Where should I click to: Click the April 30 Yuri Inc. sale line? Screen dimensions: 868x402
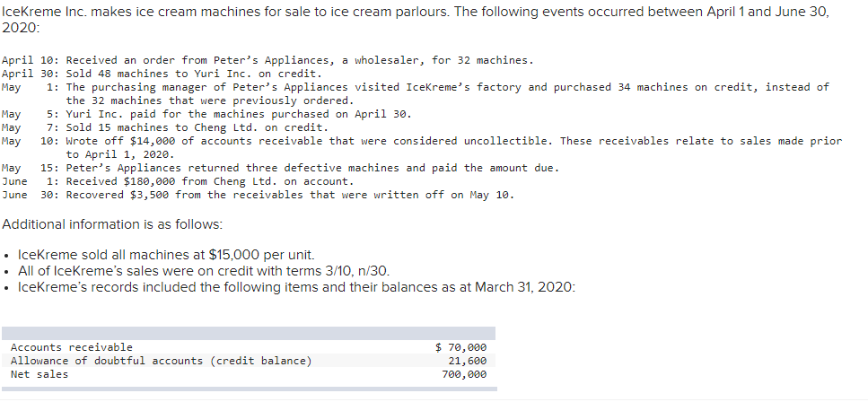coord(162,74)
